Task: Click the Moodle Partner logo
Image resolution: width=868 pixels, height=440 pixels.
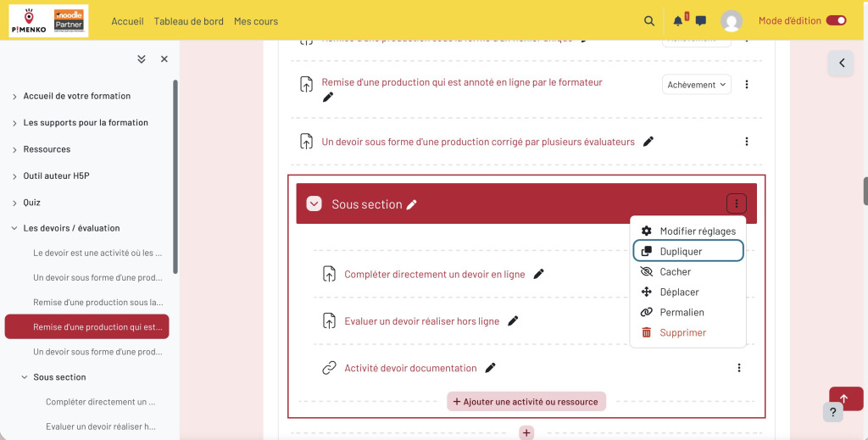Action: point(70,20)
